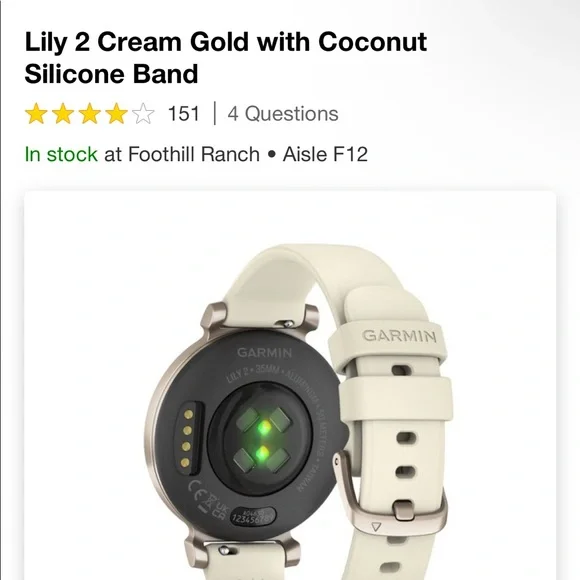Tap the green heart rate sensor on watch
The height and width of the screenshot is (580, 580).
click(x=263, y=439)
